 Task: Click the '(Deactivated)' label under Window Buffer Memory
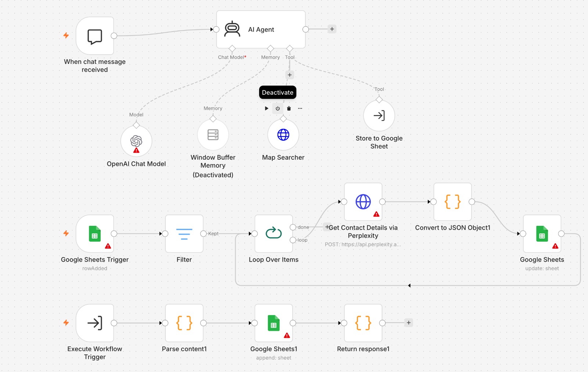click(x=213, y=175)
